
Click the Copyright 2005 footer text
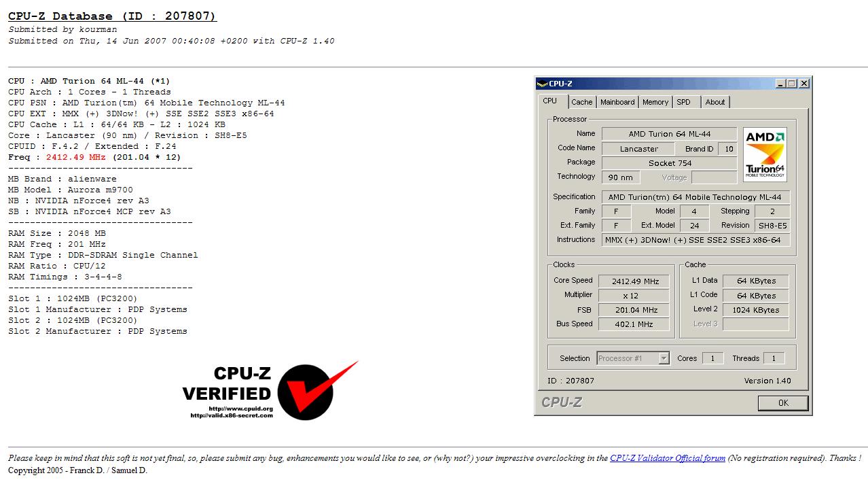pyautogui.click(x=77, y=470)
